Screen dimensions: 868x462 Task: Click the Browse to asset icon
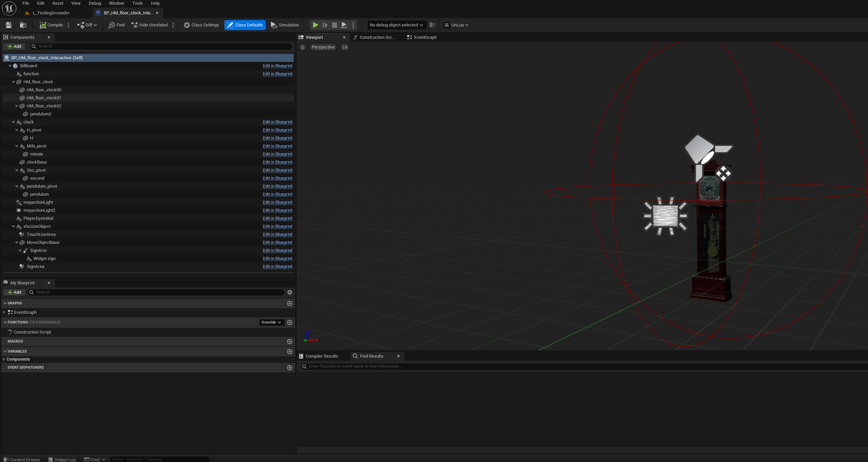point(23,25)
